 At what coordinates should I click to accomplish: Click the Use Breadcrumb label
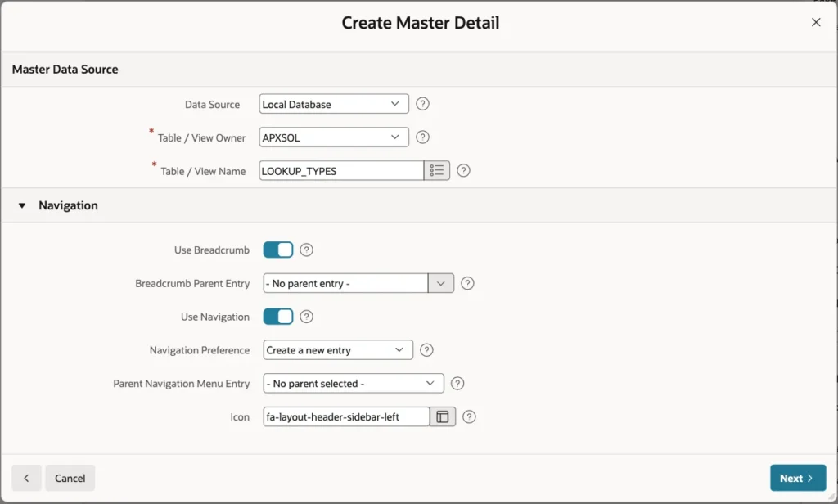[x=212, y=250]
